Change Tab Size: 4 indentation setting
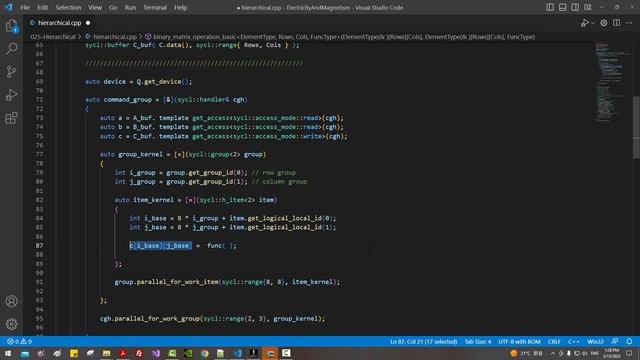This screenshot has width=640, height=360. [478, 341]
